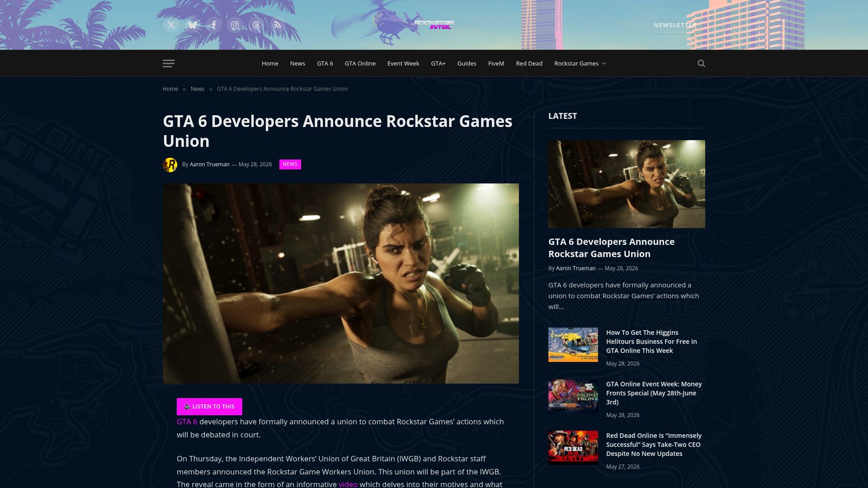
Task: Open the GTA+ nav item
Action: 438,63
